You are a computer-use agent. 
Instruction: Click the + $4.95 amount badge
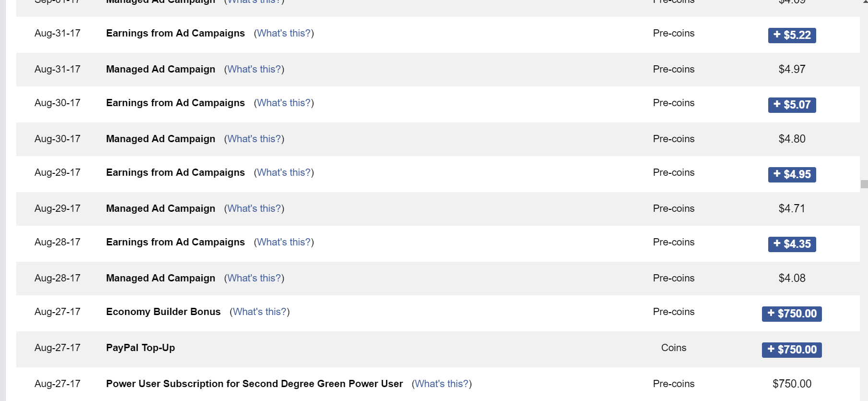[792, 174]
